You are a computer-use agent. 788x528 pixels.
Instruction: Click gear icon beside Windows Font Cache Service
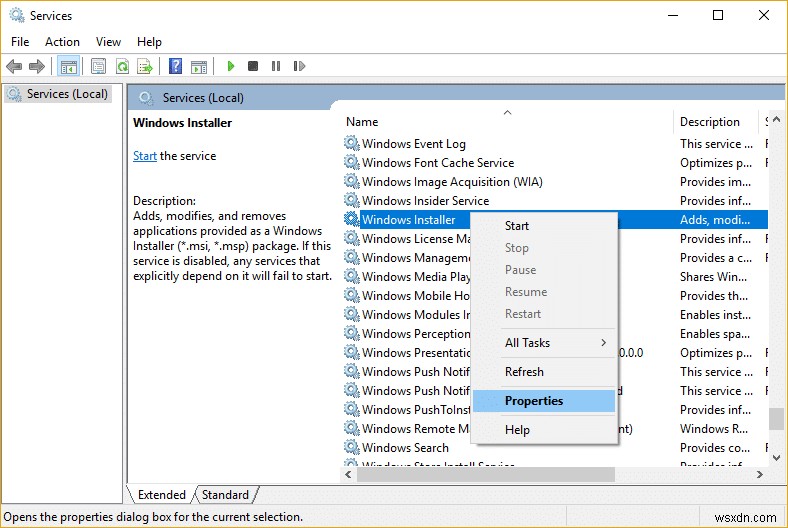352,162
